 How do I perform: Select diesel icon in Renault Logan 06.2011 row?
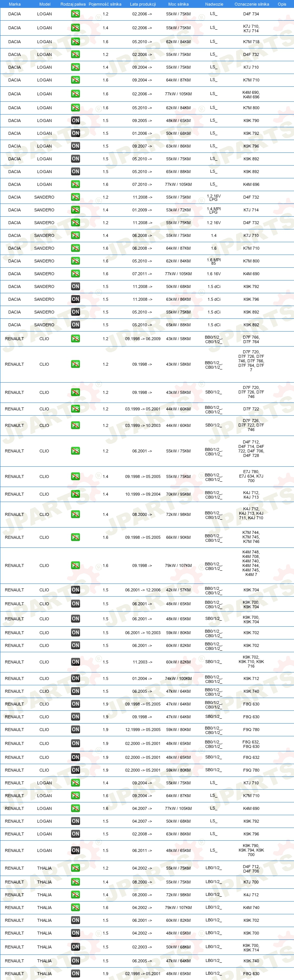tap(76, 850)
